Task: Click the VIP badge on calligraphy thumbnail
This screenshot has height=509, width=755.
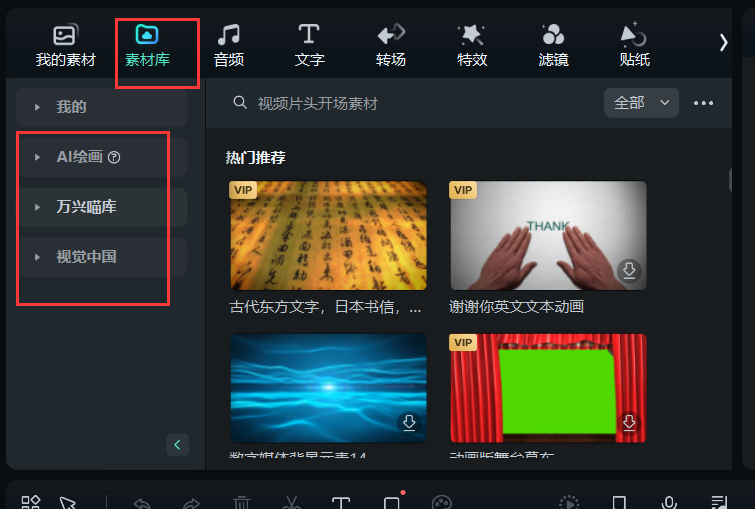Action: 243,190
